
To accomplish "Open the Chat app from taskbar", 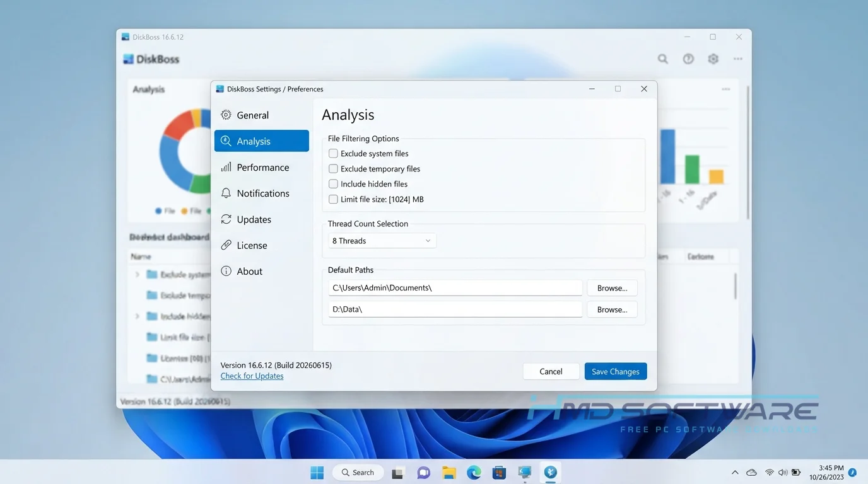I will (x=423, y=473).
